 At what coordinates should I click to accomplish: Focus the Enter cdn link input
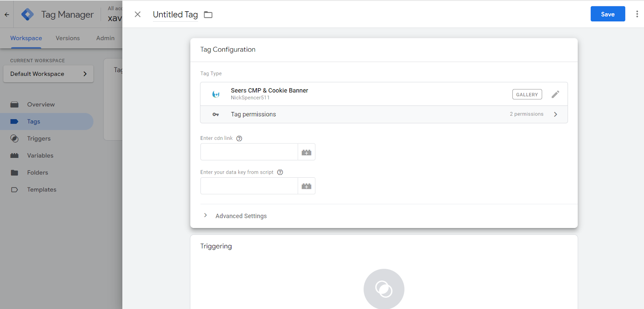[x=249, y=152]
